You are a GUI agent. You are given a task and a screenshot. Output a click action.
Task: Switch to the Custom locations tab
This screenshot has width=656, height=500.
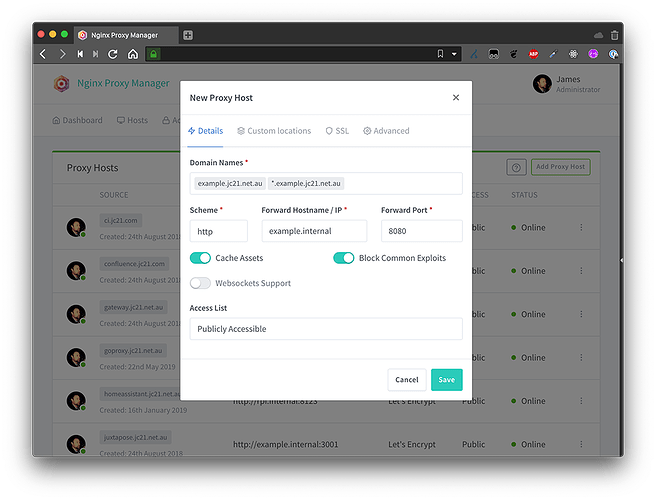274,131
